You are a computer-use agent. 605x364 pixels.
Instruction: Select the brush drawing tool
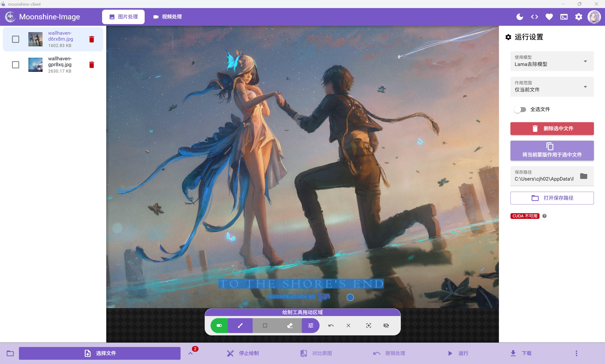(240, 325)
